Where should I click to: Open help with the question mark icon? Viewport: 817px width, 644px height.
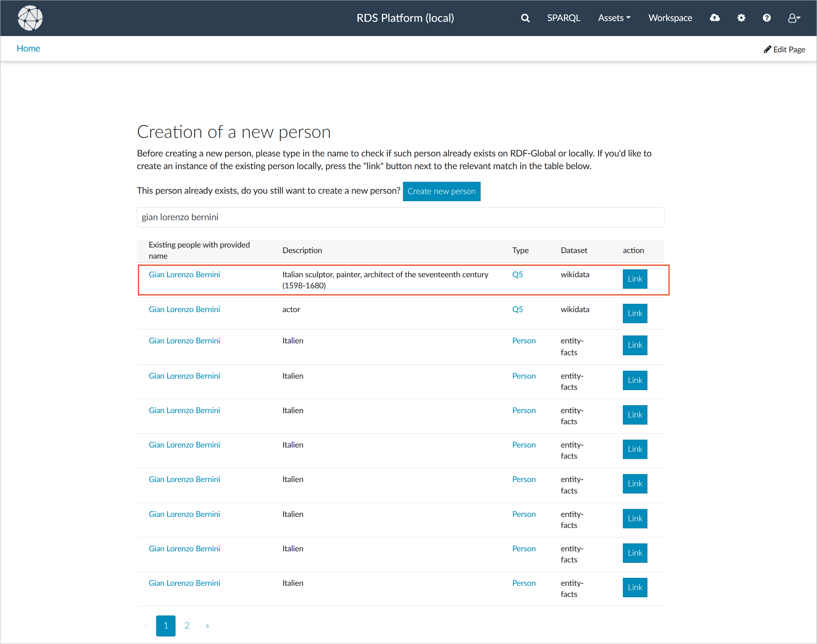766,18
